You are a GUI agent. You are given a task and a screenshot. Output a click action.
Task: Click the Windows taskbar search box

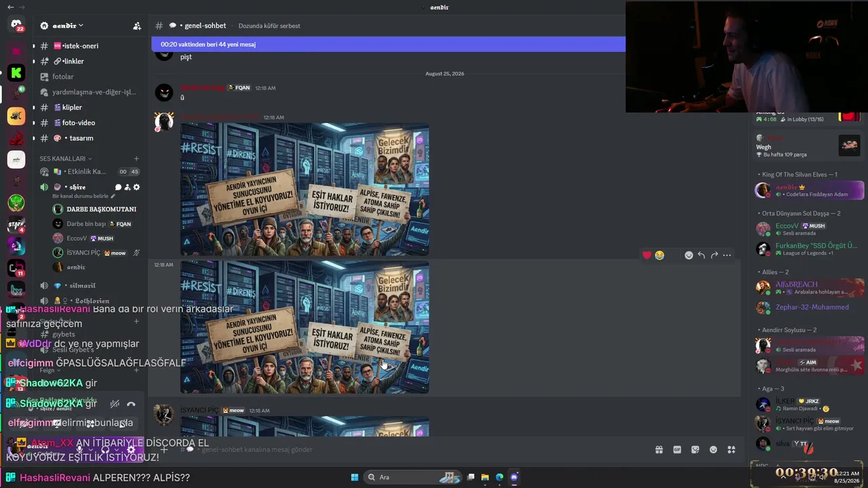point(412,477)
